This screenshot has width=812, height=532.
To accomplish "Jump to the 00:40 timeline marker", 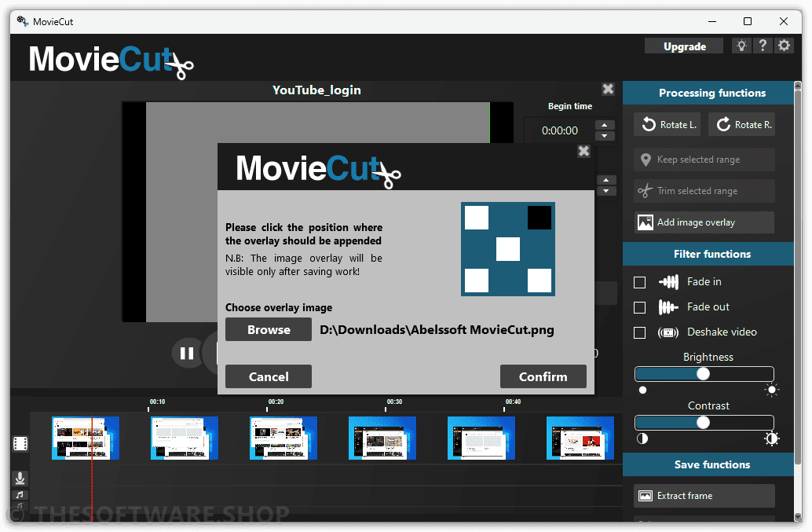I will coord(513,402).
